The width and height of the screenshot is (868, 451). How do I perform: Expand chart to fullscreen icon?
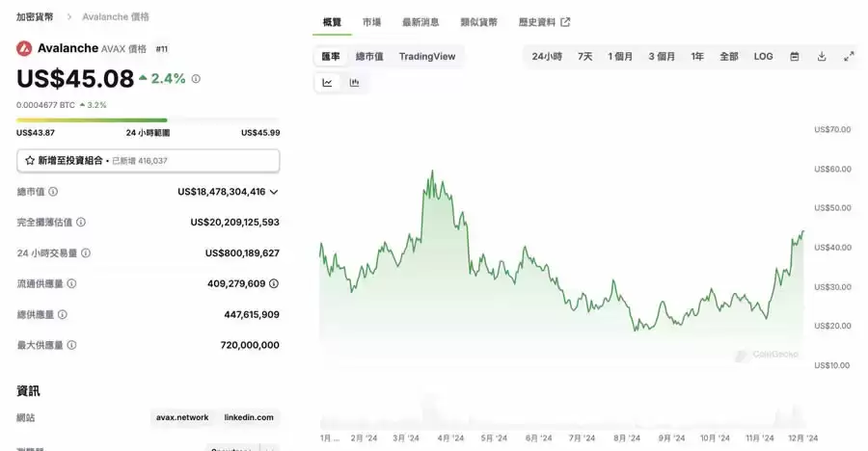click(849, 57)
